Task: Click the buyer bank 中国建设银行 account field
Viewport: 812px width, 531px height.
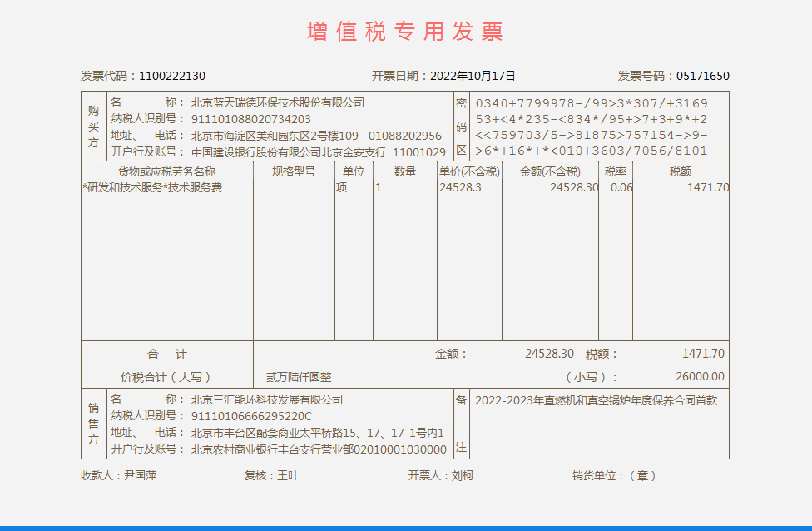Action: (x=318, y=152)
